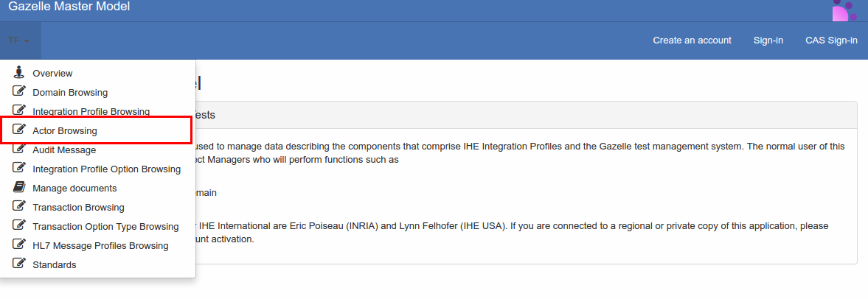Click the Standards edit icon
This screenshot has height=299, width=868.
click(x=19, y=264)
